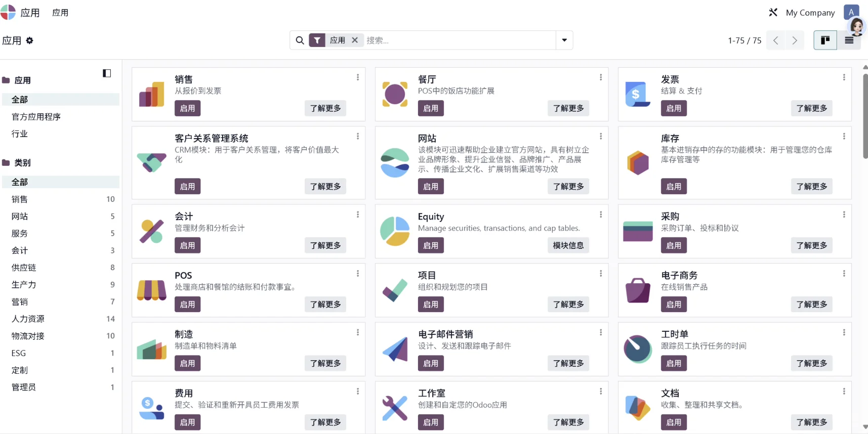Click the scrollbar down arrow

[x=865, y=427]
